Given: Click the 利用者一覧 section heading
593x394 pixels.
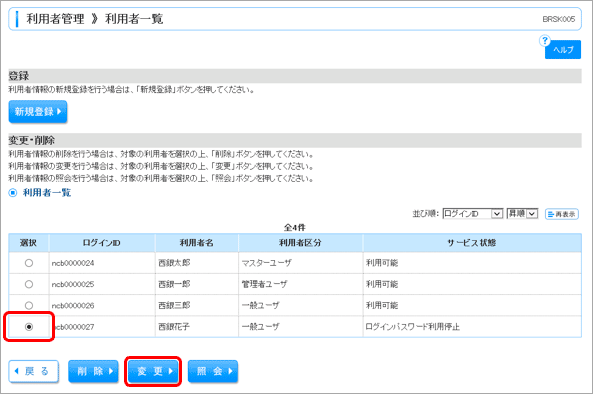Looking at the screenshot, I should (x=47, y=193).
